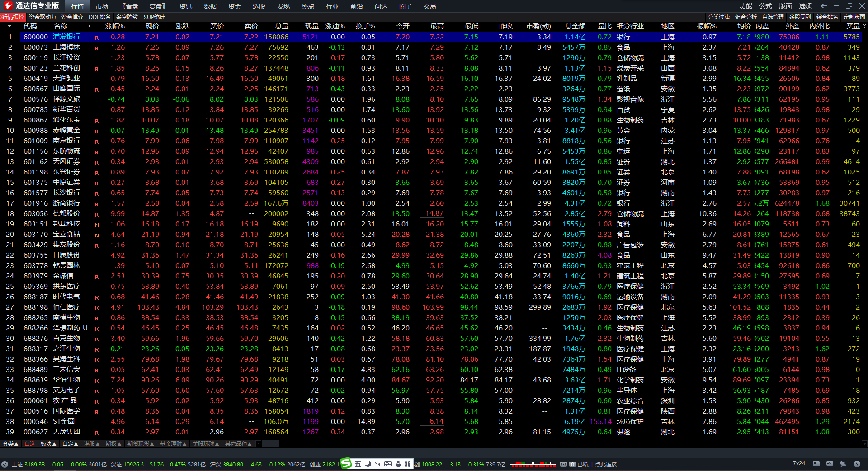The image size is (868, 471).
Task: Sort by the 涨幅% column header
Action: tap(115, 26)
